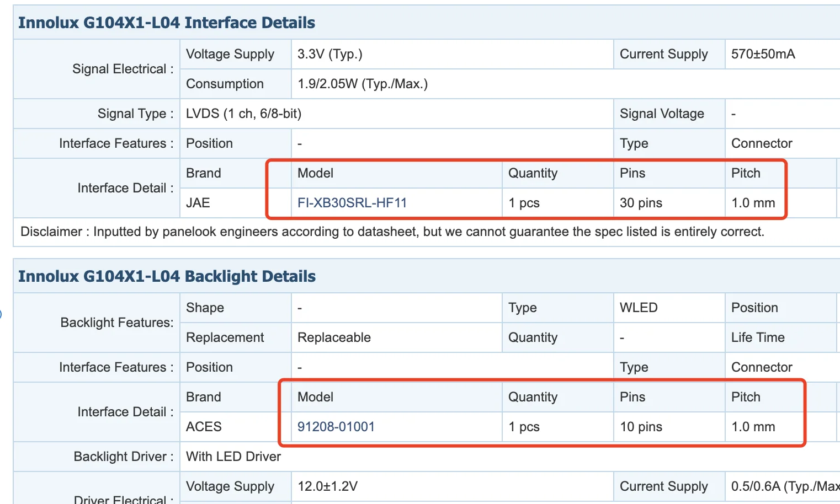Select the WLED backlight type cell
The width and height of the screenshot is (840, 504).
coord(639,308)
